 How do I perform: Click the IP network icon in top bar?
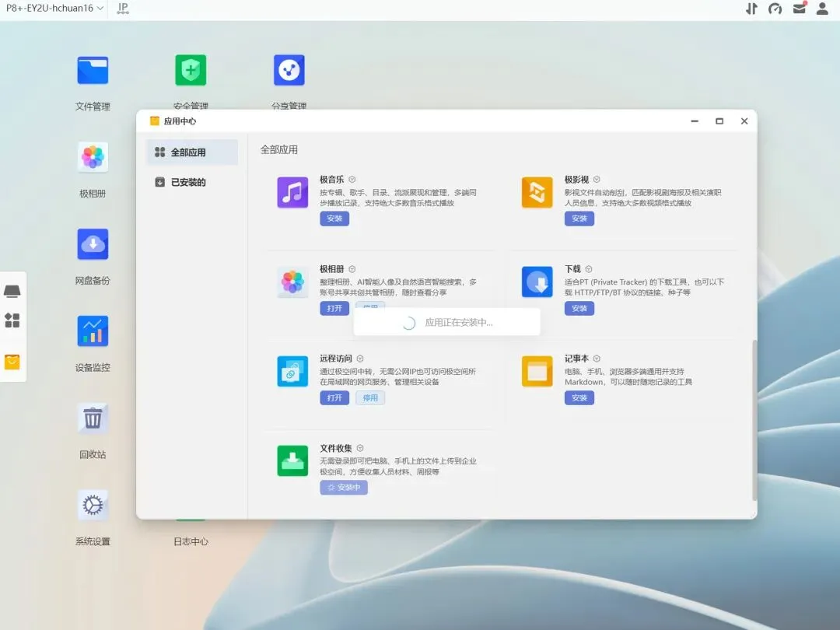(123, 8)
